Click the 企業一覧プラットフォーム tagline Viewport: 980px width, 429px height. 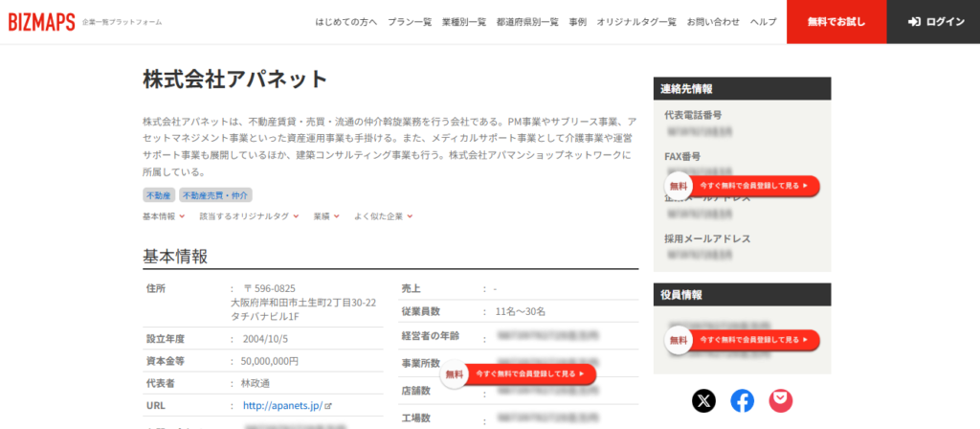[x=122, y=22]
